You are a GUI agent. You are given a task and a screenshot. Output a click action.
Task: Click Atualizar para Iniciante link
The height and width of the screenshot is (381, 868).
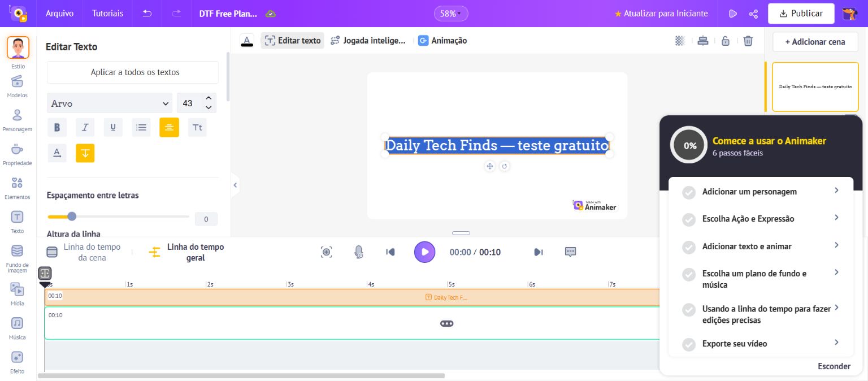[x=661, y=14]
